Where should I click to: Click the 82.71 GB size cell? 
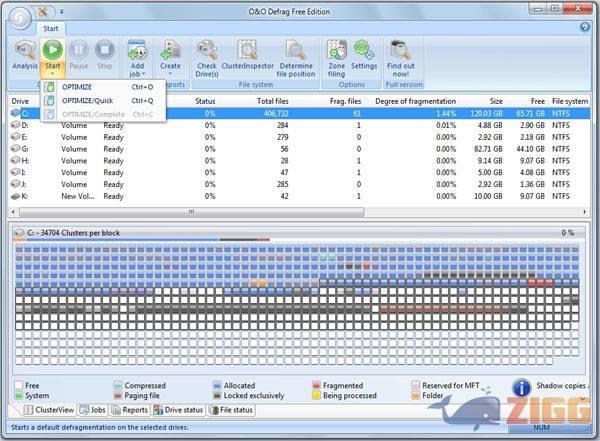pos(488,149)
